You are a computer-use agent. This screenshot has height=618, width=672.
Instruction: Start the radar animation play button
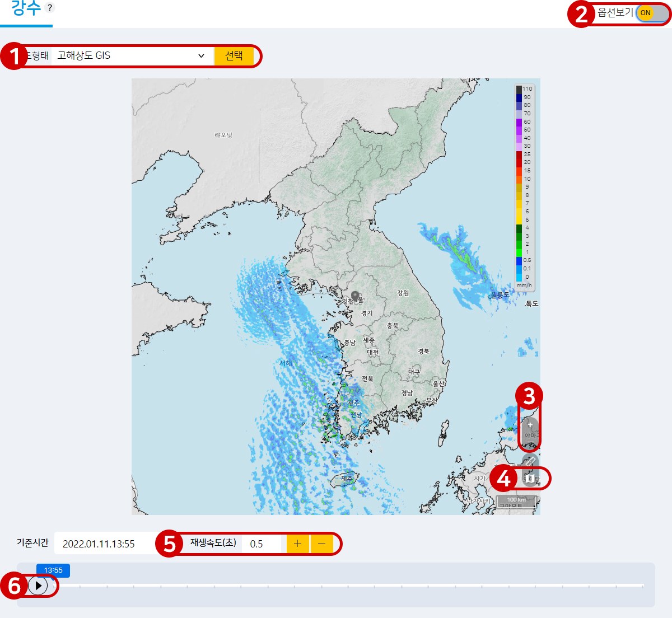point(38,586)
